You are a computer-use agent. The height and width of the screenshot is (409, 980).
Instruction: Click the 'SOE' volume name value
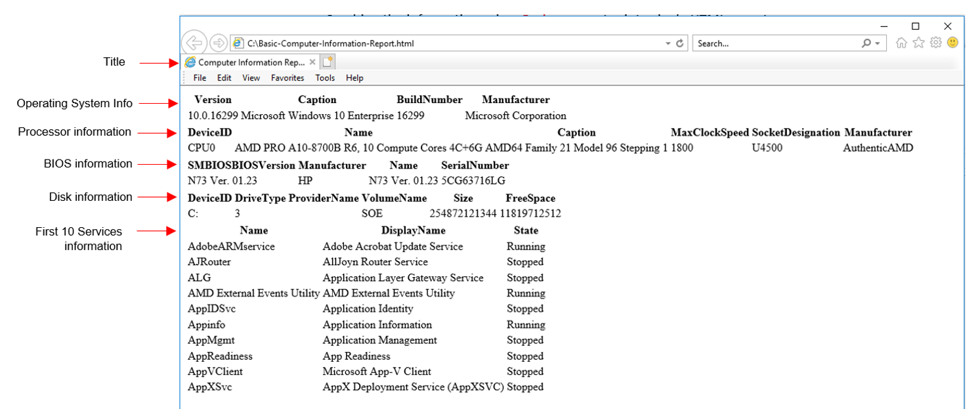(372, 214)
